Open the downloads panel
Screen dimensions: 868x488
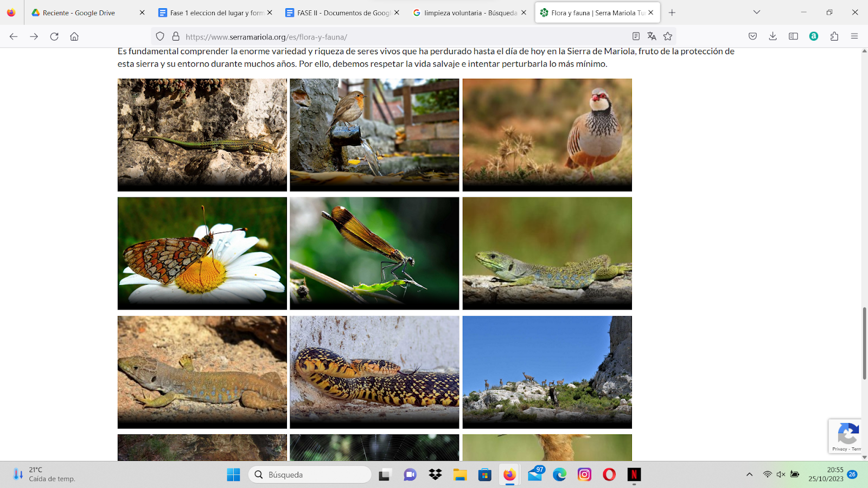[x=773, y=36]
